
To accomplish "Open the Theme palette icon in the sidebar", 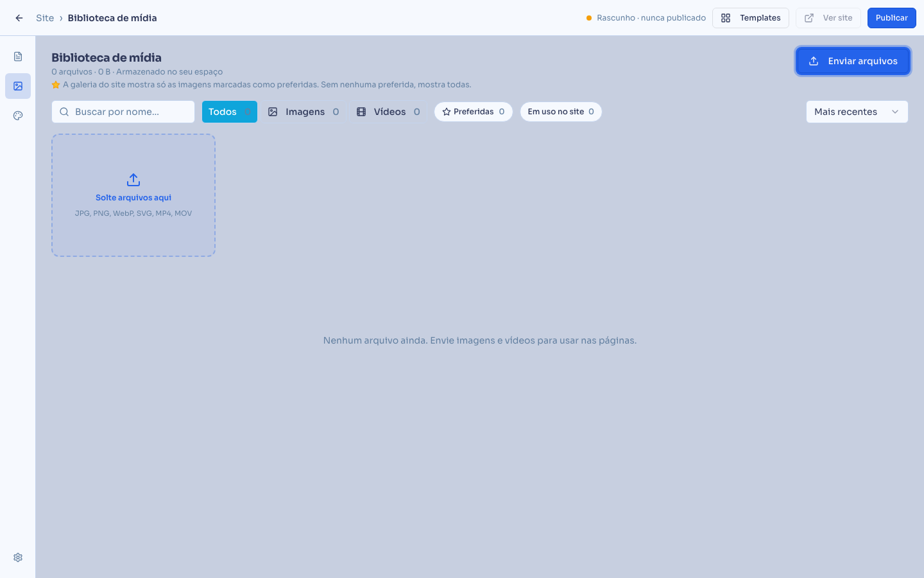I will tap(18, 116).
